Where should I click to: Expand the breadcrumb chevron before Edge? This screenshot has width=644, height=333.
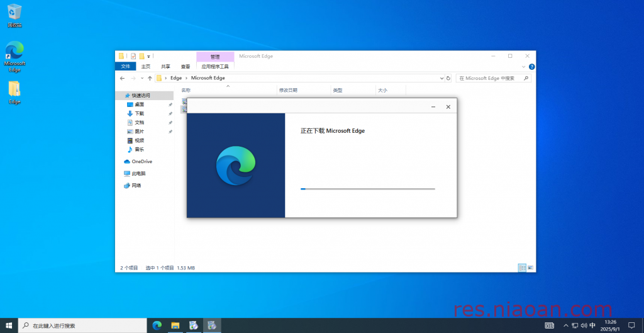click(166, 78)
